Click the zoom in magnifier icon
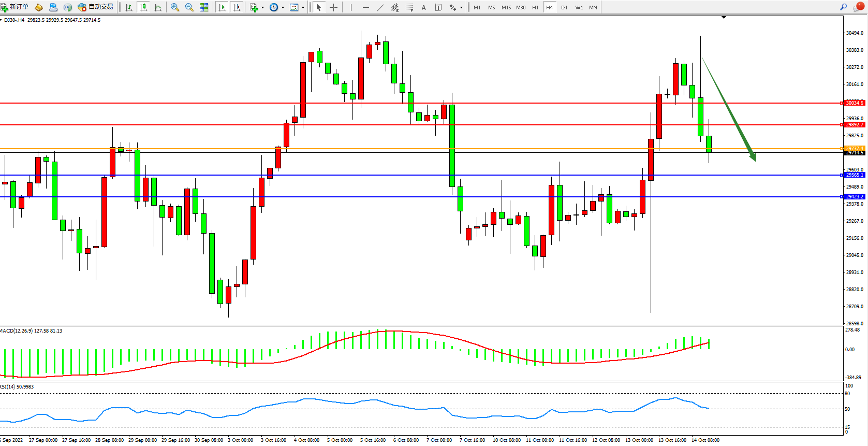Image resolution: width=868 pixels, height=446 pixels. [x=175, y=7]
